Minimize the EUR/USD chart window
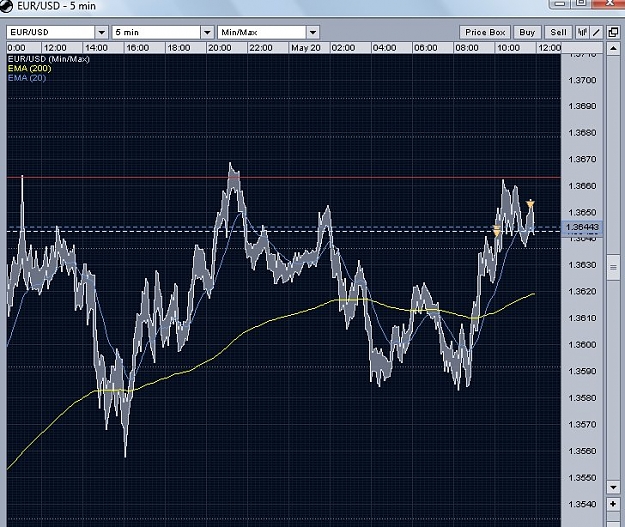Screen dimensions: 625x527 point(560,4)
